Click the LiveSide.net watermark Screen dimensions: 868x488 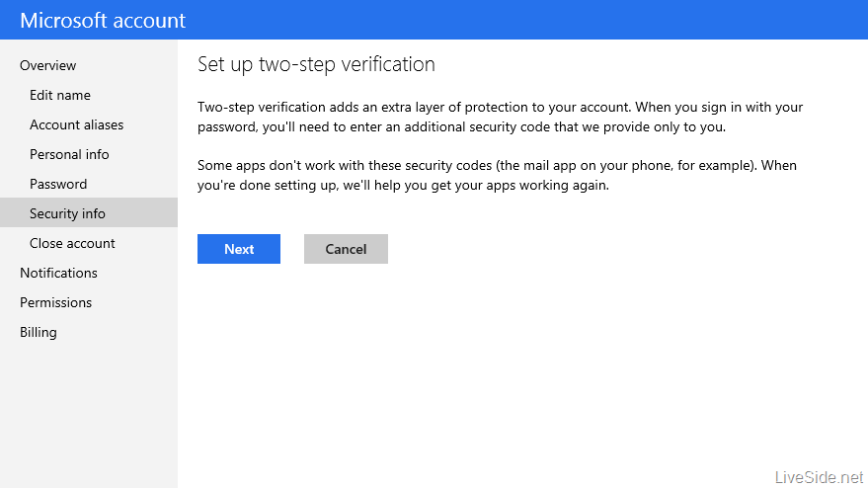(x=818, y=477)
